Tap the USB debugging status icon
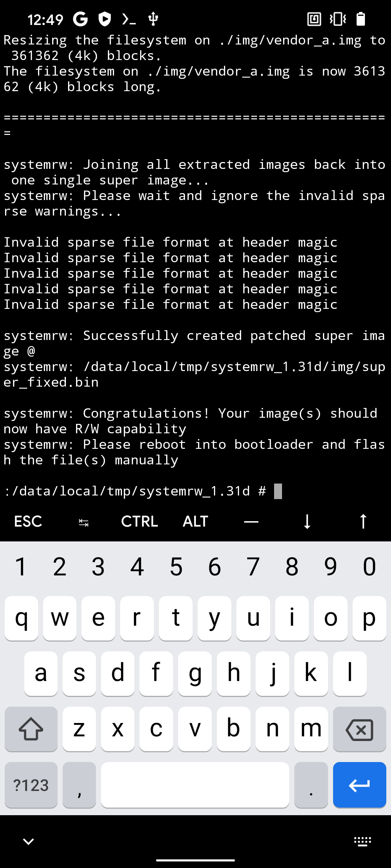Image resolution: width=391 pixels, height=868 pixels. coord(153,19)
